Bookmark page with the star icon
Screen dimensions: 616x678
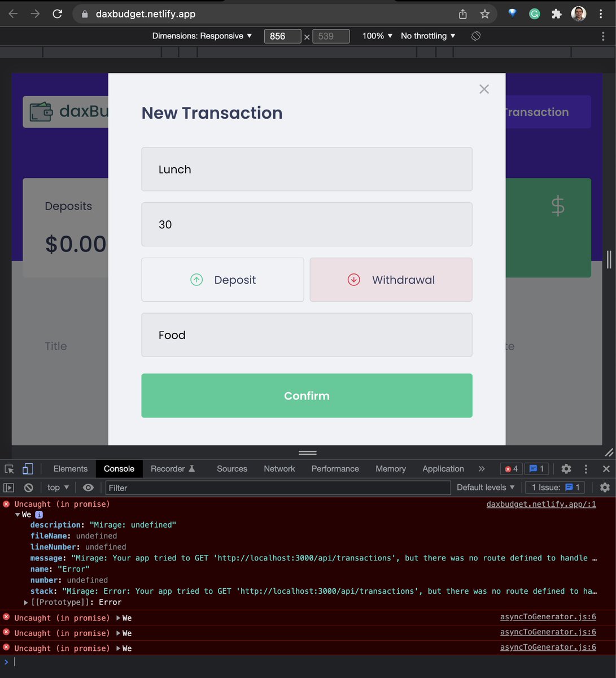click(x=485, y=14)
